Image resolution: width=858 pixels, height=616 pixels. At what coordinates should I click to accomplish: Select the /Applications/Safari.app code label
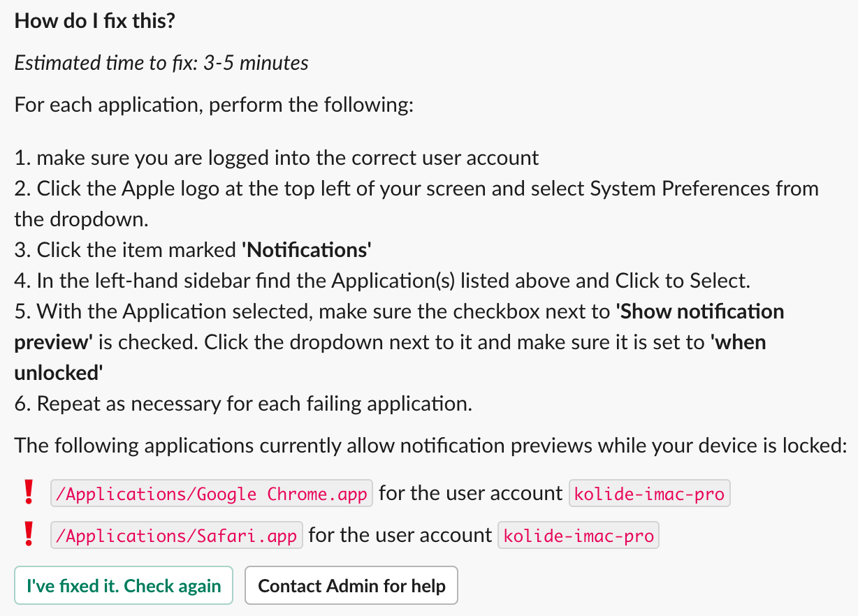coord(177,536)
